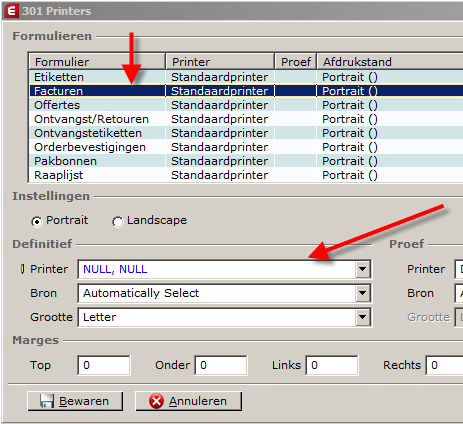Sort by the Formulier column header
Screen dimensions: 463x424
click(97, 62)
